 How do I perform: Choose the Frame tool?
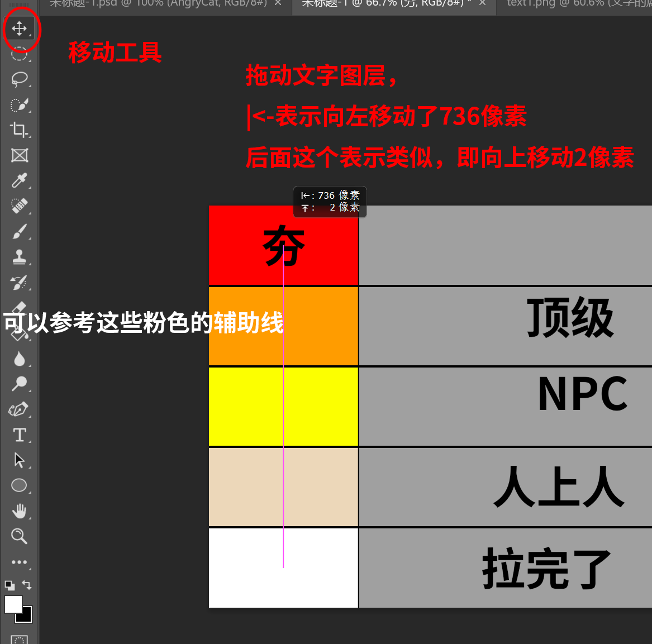20,155
